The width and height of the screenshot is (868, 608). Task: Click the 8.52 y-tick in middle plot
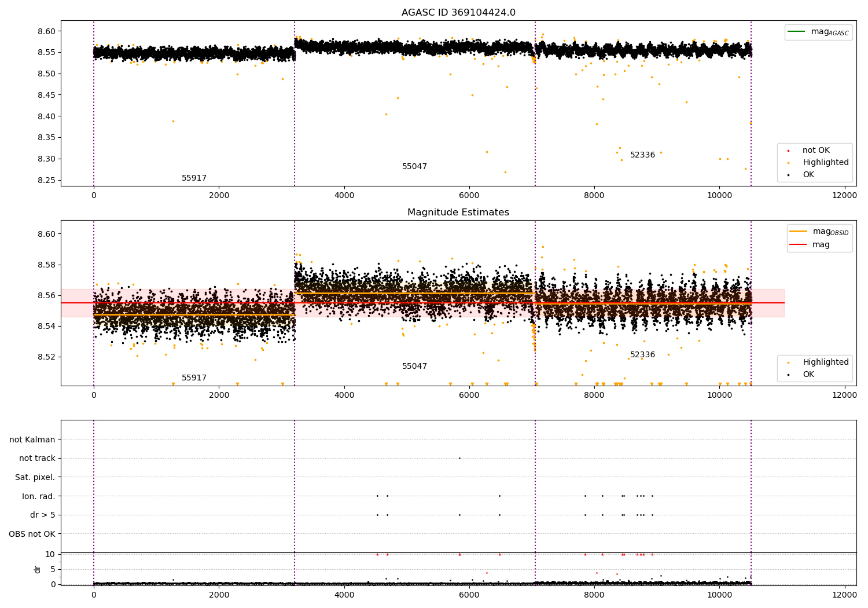pos(46,357)
